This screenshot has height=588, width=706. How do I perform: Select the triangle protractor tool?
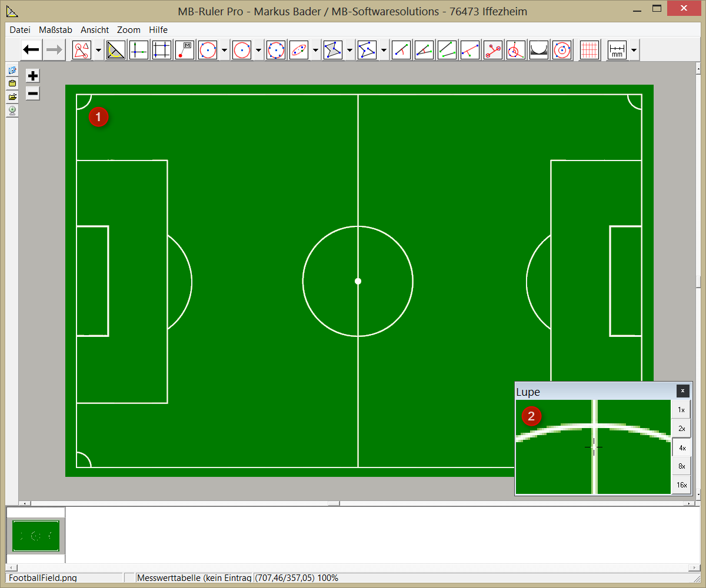tap(116, 50)
